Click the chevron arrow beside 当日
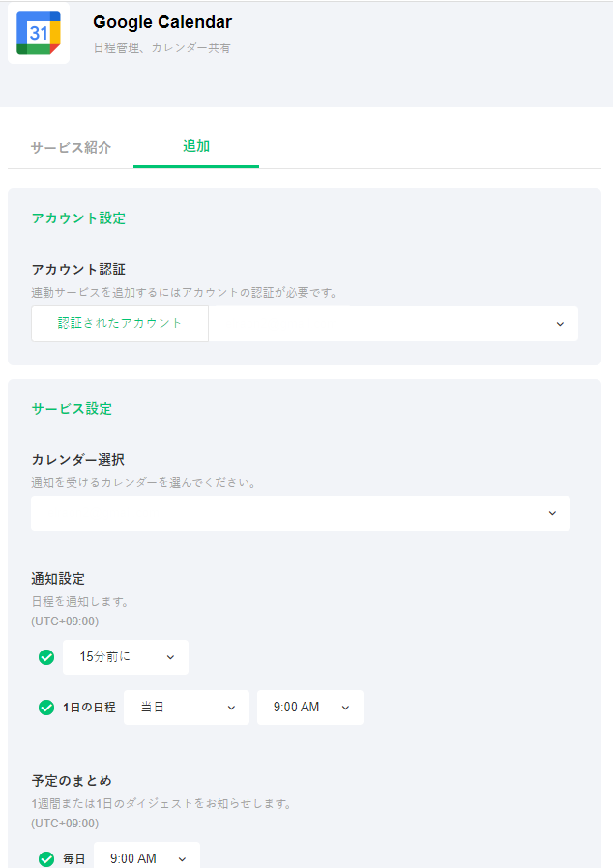This screenshot has width=613, height=868. click(x=231, y=708)
